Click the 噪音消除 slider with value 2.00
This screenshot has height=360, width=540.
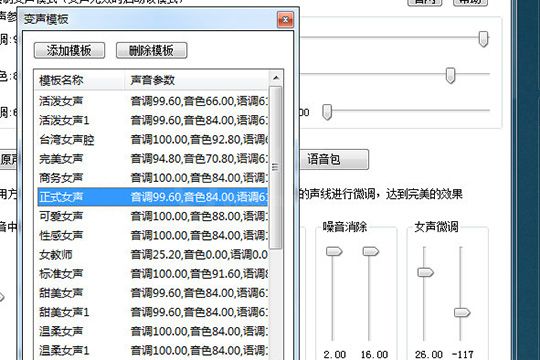pos(334,251)
